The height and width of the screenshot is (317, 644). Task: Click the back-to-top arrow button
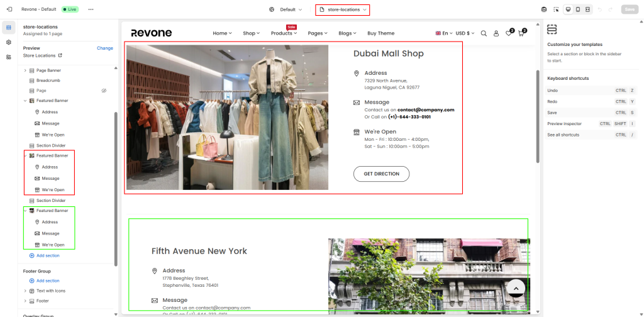pyautogui.click(x=516, y=289)
